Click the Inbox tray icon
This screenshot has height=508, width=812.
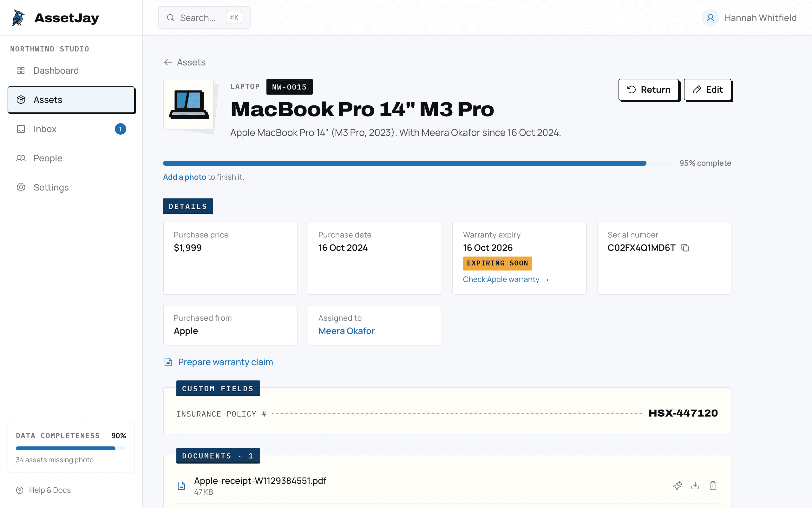21,129
